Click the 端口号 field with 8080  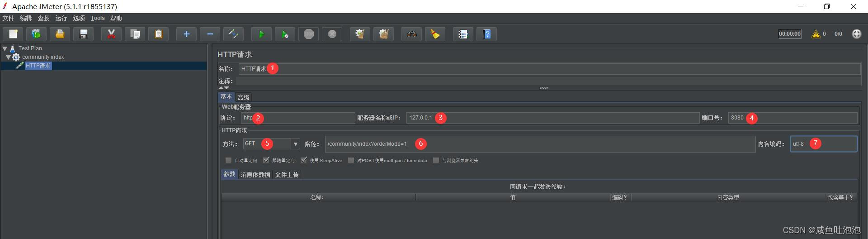[x=793, y=118]
